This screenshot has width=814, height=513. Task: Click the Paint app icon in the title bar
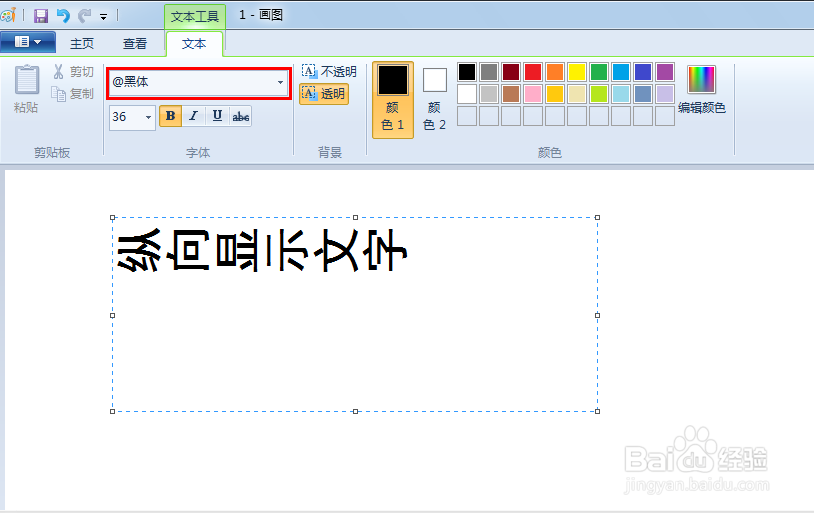pos(8,15)
